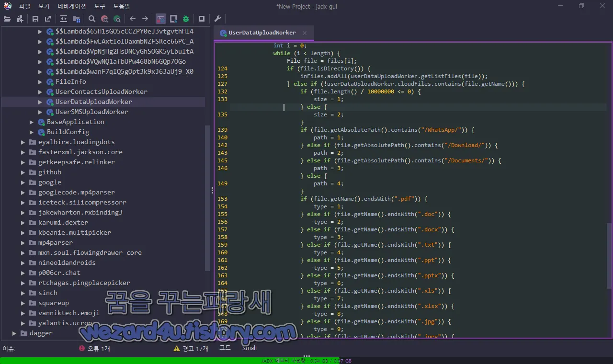Screen dimensions: 613x364
Task: Select the jakewharton.rxbinding3 package
Action: [x=80, y=212]
